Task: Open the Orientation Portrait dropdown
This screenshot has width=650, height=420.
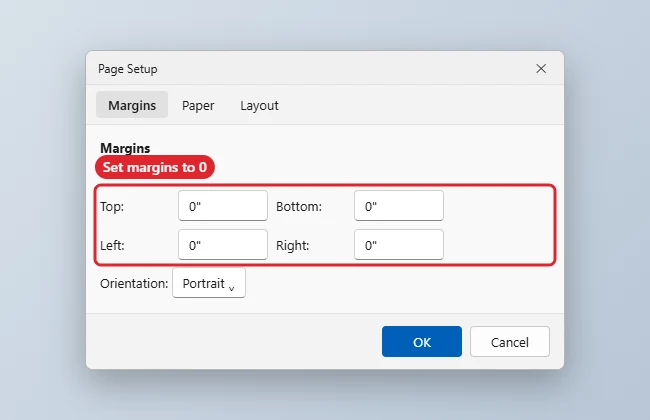Action: (209, 283)
